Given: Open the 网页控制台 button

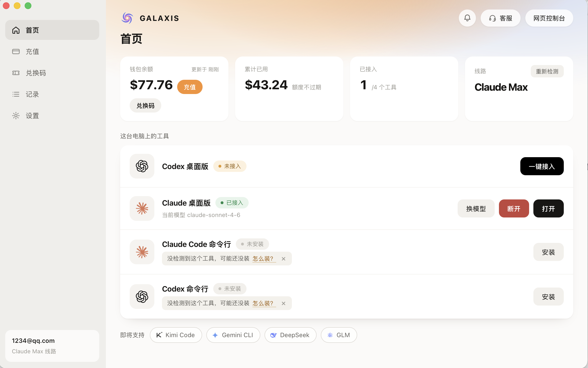Looking at the screenshot, I should 549,18.
